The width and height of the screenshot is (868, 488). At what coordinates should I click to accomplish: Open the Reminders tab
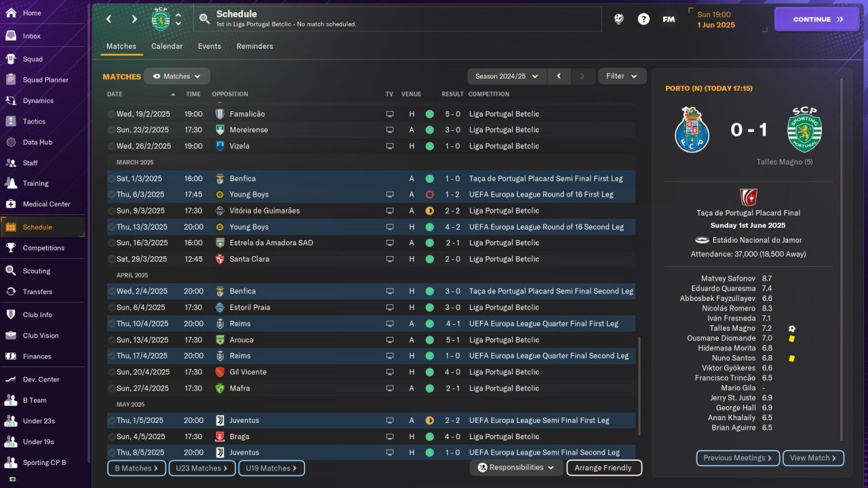click(x=255, y=46)
